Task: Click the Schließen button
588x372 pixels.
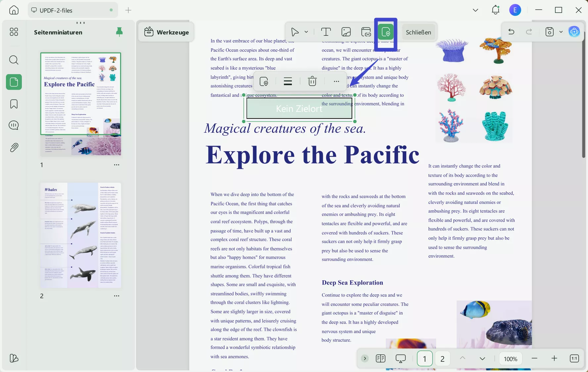Action: [418, 32]
